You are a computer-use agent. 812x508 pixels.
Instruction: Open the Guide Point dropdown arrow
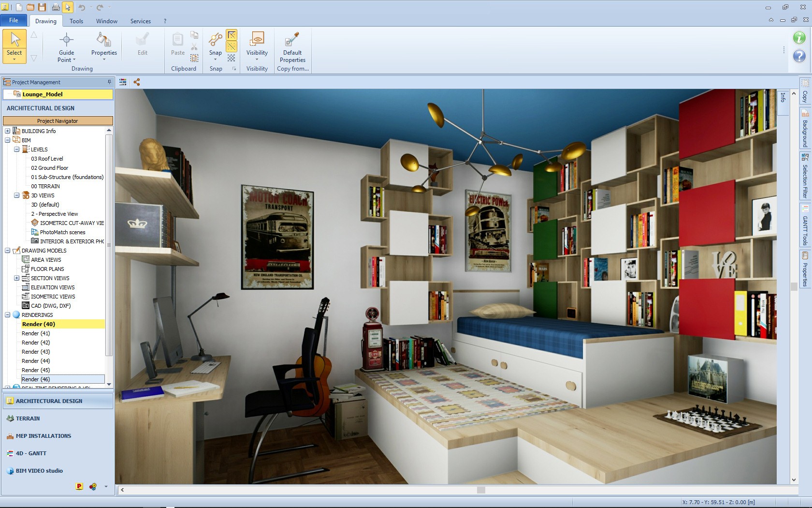point(74,60)
